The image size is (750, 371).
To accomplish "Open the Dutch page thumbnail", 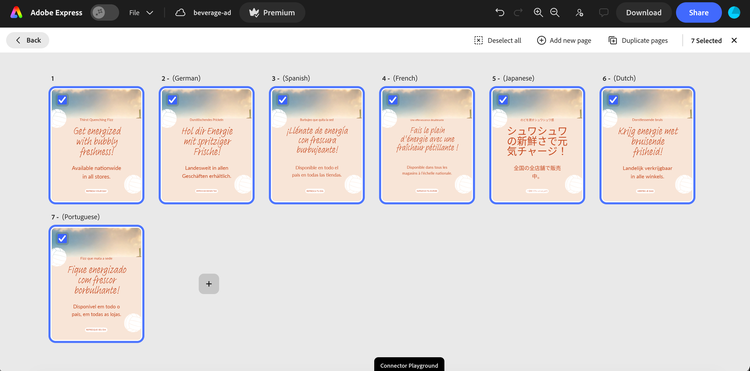I will point(647,145).
